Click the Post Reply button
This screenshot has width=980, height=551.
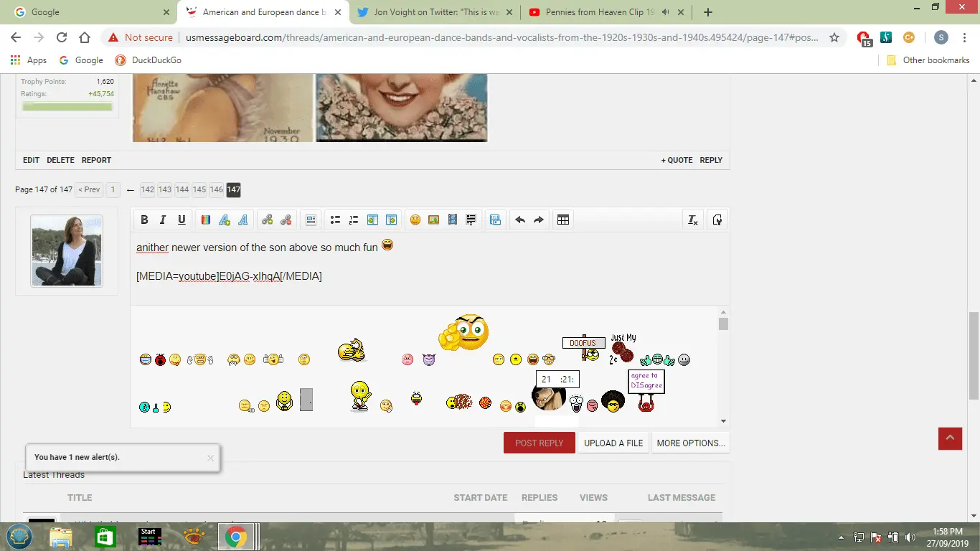coord(539,443)
